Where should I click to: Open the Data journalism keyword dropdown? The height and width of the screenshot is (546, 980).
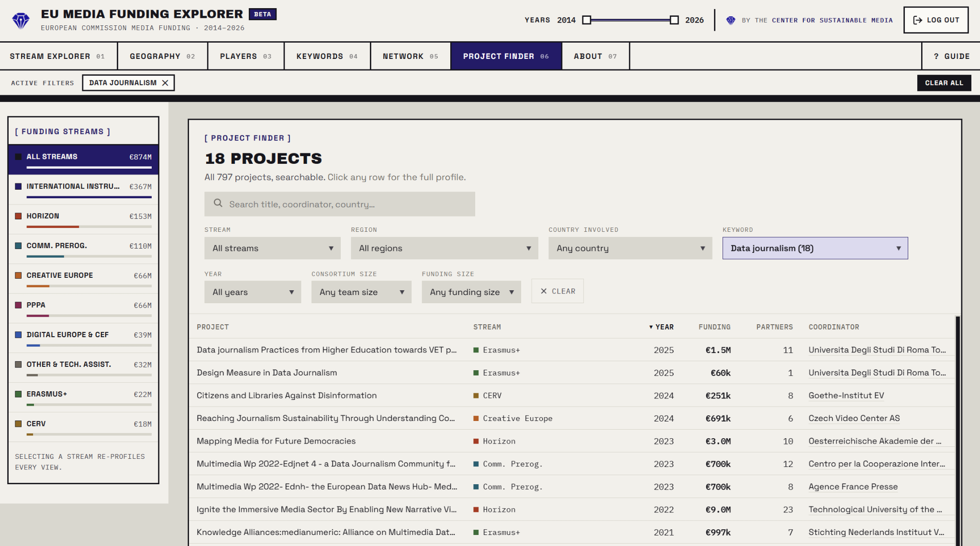pos(814,248)
